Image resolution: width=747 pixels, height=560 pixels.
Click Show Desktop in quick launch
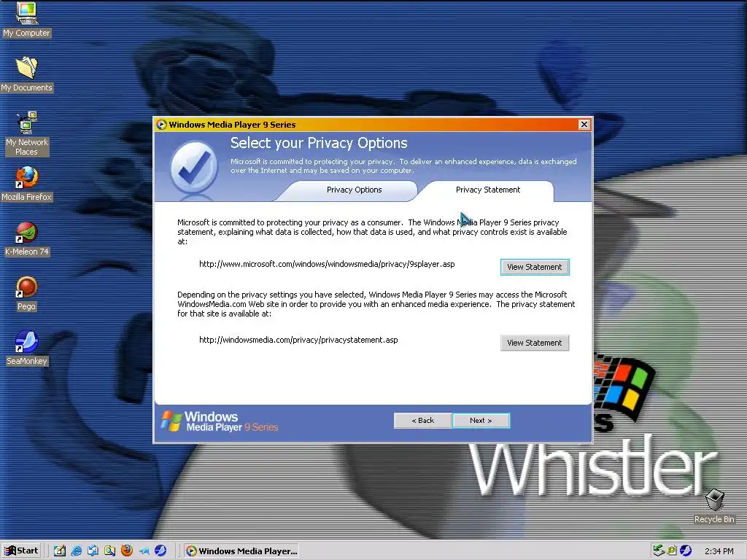pyautogui.click(x=60, y=551)
